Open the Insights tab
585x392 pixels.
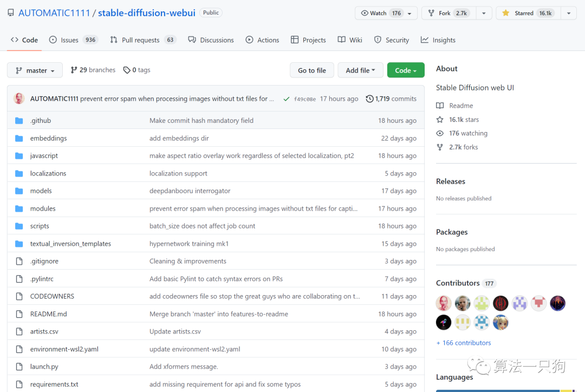[438, 40]
